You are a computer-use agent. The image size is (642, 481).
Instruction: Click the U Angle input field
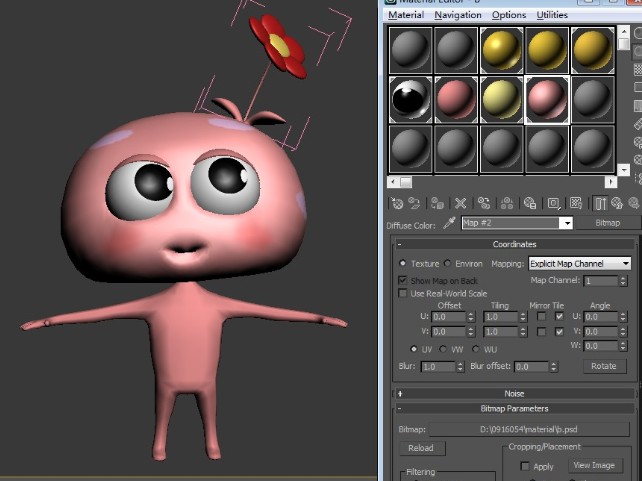(x=601, y=317)
